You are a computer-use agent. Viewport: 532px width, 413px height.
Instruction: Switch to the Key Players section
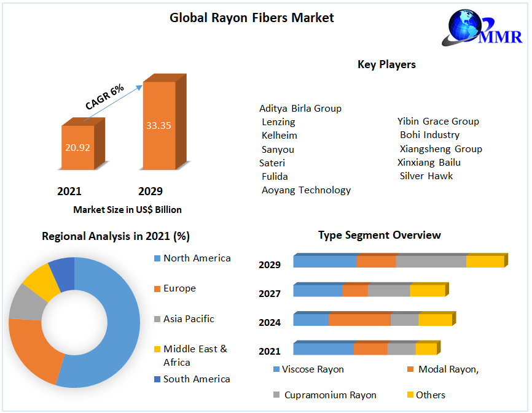(x=386, y=64)
